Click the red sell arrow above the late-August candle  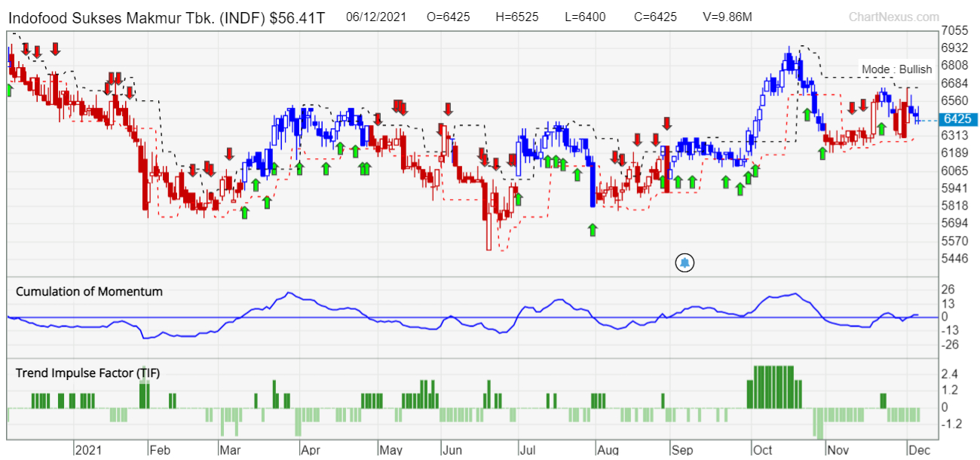pyautogui.click(x=666, y=123)
